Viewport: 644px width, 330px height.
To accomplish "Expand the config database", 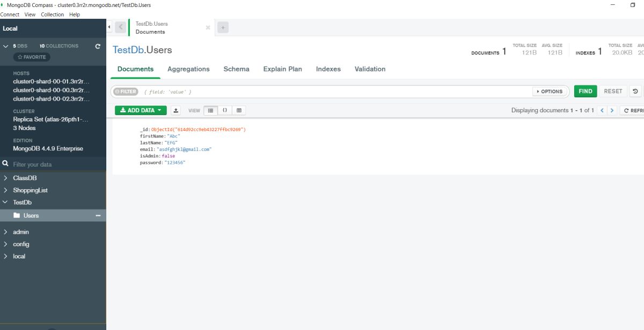I will pyautogui.click(x=5, y=244).
